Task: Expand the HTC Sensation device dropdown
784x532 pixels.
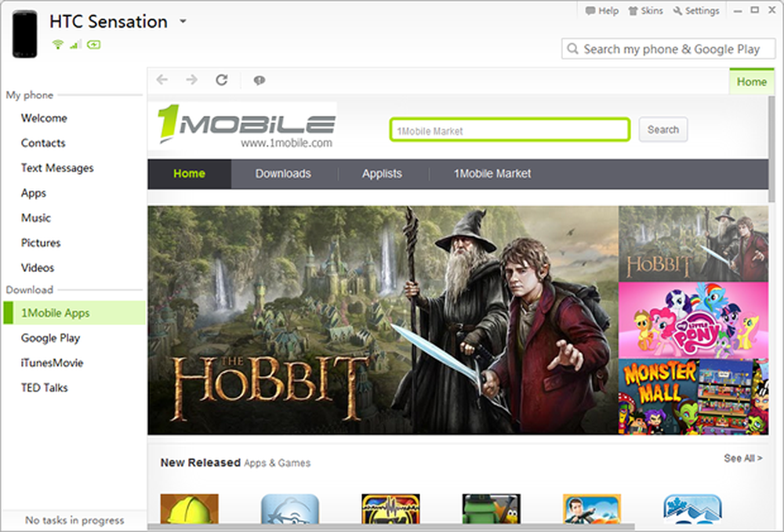Action: (183, 21)
